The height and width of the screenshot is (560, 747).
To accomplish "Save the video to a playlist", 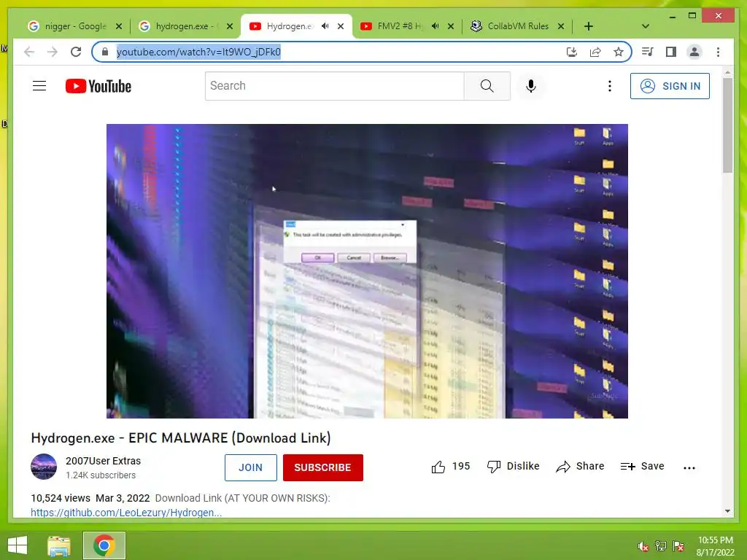I will (x=642, y=467).
